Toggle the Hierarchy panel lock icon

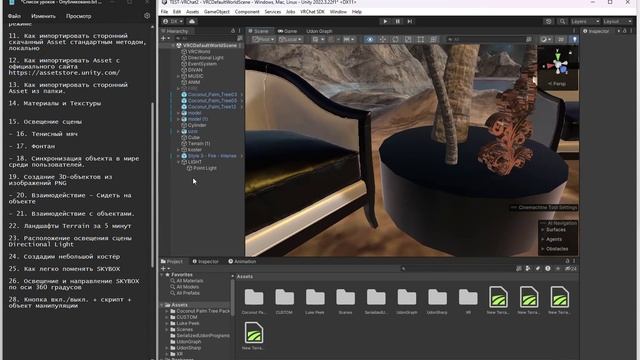point(233,31)
